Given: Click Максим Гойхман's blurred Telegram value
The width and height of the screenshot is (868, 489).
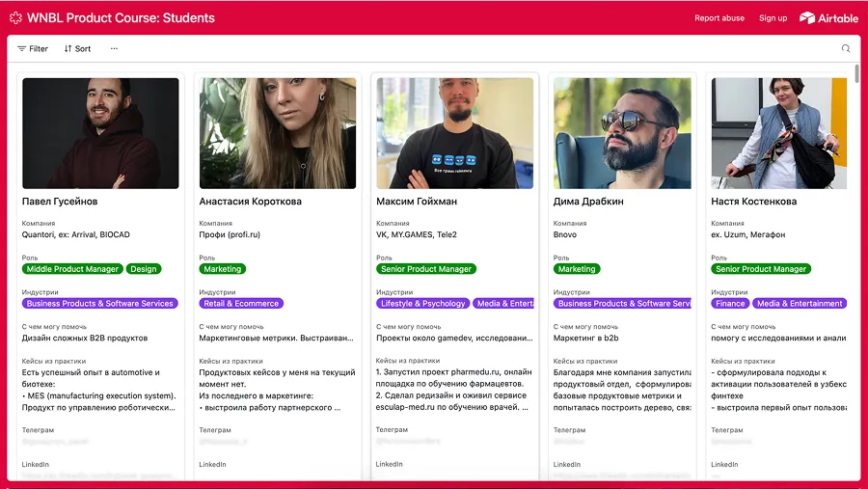Looking at the screenshot, I should point(409,442).
